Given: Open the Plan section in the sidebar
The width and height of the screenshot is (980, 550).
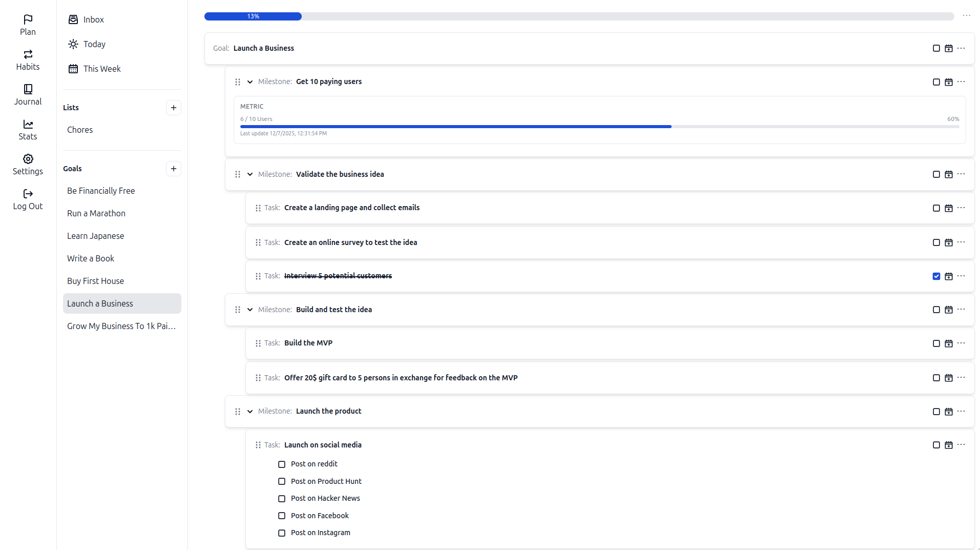Looking at the screenshot, I should [27, 23].
